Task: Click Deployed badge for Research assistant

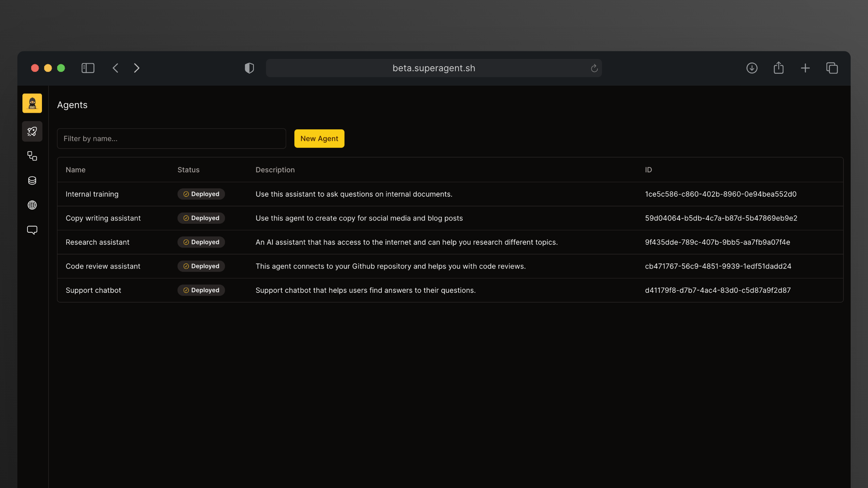Action: tap(201, 242)
